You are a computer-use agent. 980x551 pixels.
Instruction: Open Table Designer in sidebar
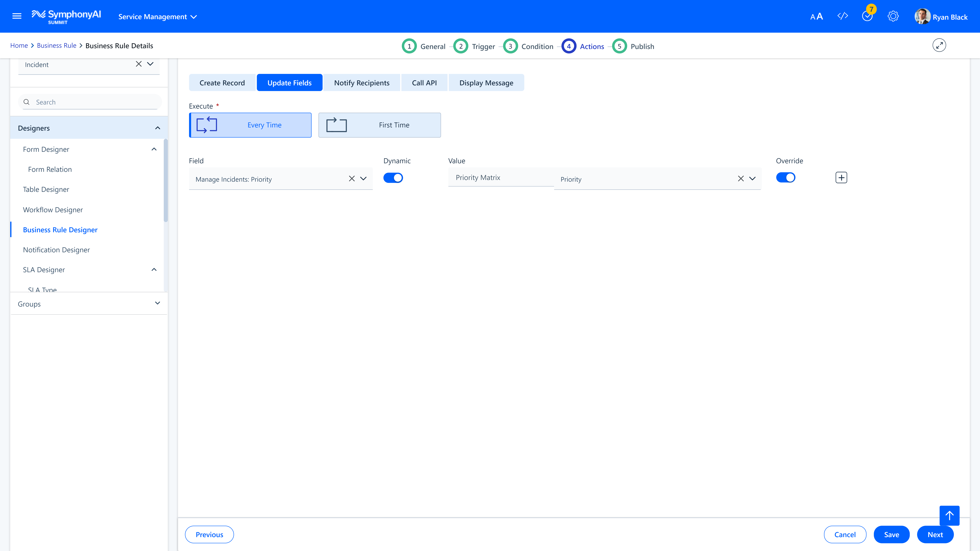click(46, 189)
